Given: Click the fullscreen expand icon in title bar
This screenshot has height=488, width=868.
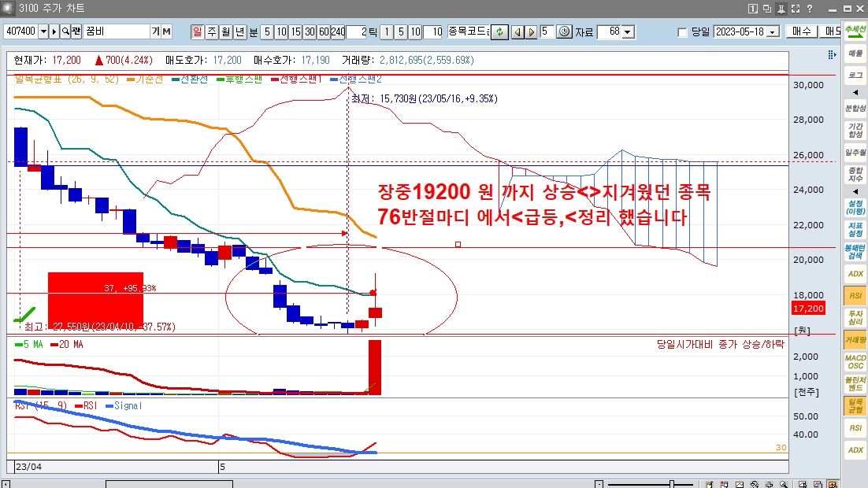Looking at the screenshot, I should click(x=796, y=9).
